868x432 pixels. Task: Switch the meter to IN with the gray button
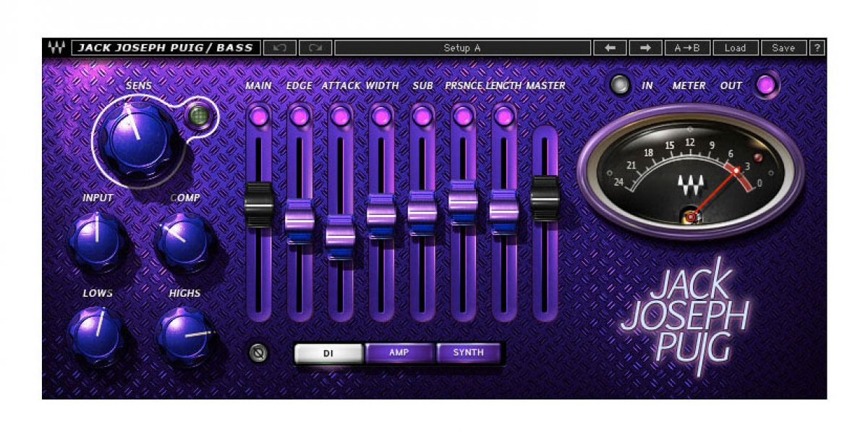pos(620,85)
